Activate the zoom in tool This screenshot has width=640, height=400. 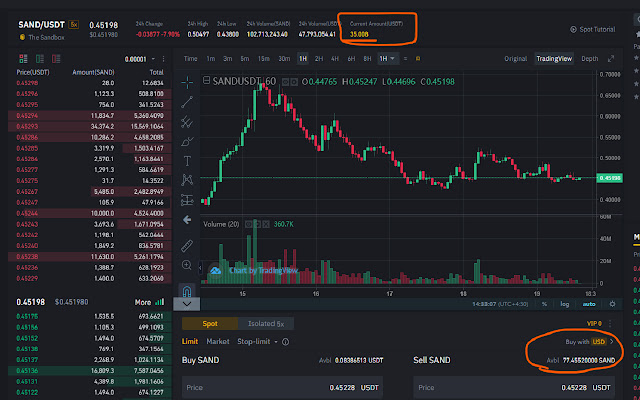pos(187,265)
